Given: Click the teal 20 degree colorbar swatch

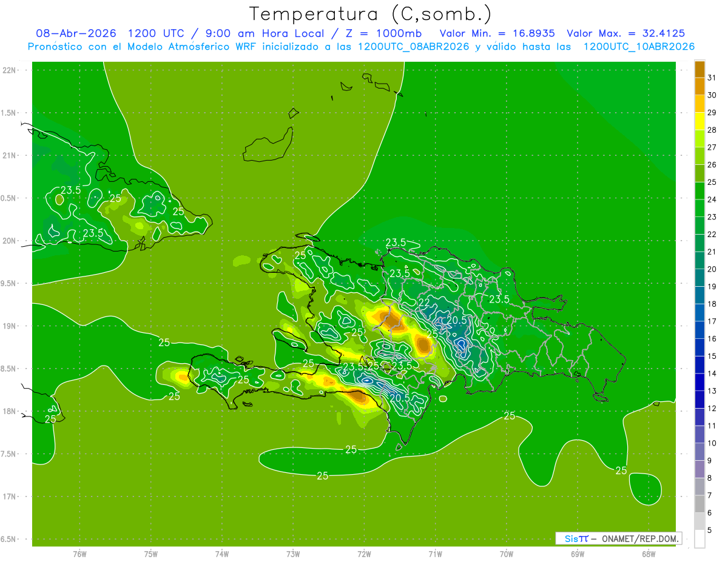Looking at the screenshot, I should 699,261.
